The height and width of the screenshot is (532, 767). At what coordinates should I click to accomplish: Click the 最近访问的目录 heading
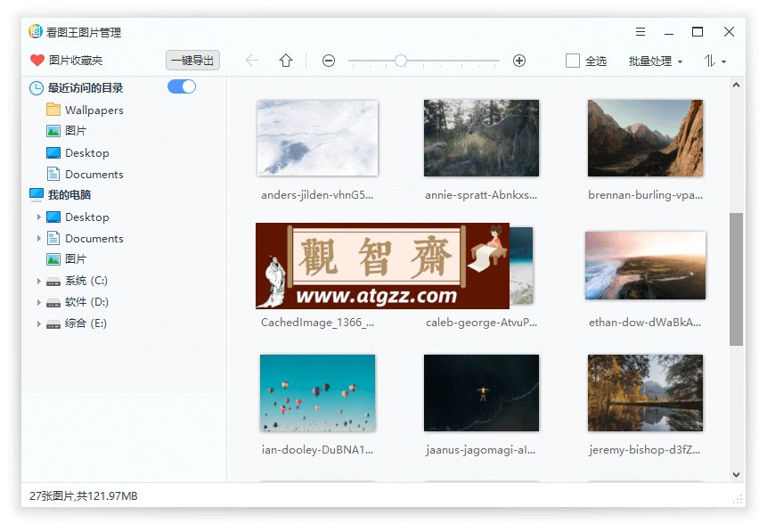click(x=86, y=88)
